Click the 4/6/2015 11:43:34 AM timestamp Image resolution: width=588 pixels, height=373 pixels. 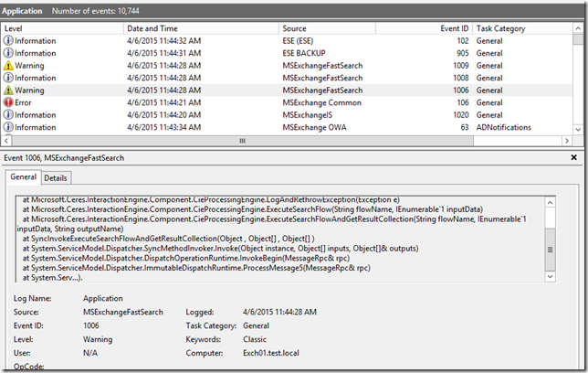163,128
